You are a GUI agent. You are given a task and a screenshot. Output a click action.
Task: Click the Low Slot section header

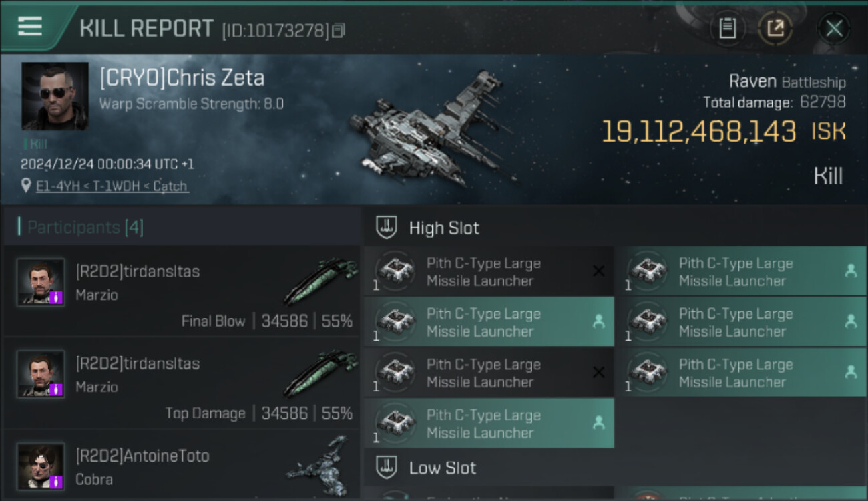tap(442, 468)
